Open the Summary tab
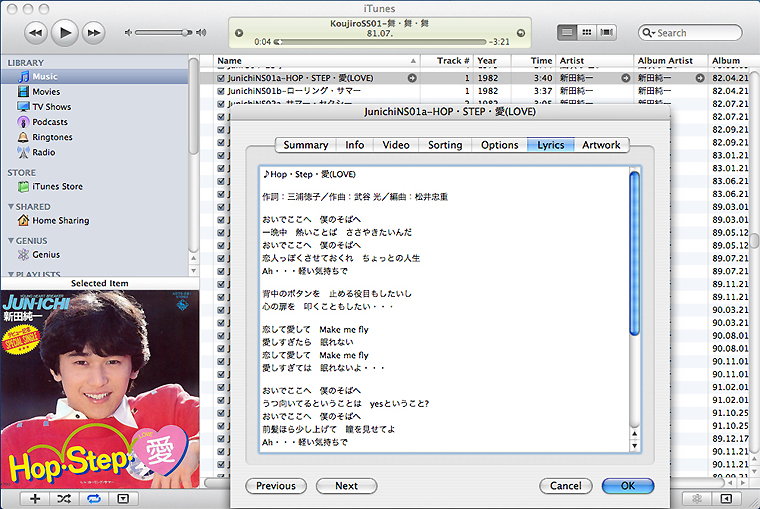The width and height of the screenshot is (760, 509). click(x=305, y=145)
